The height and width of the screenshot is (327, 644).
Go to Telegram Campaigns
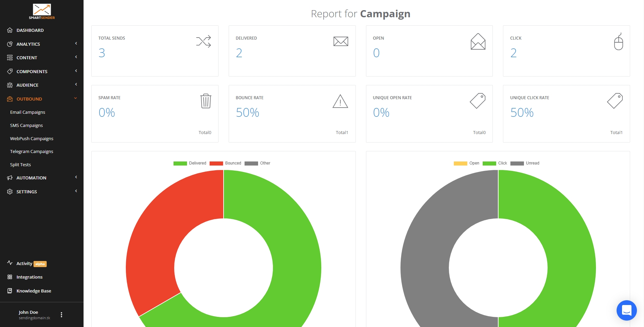point(32,151)
